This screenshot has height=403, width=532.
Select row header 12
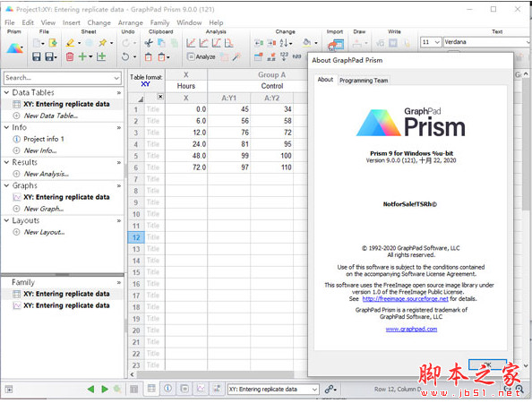pyautogui.click(x=136, y=237)
